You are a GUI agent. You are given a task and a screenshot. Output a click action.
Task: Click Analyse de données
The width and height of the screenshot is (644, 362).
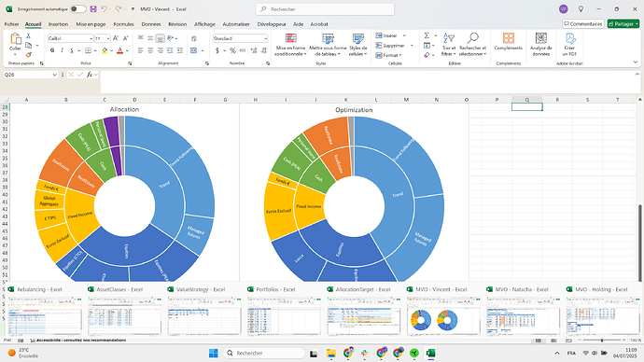click(541, 45)
